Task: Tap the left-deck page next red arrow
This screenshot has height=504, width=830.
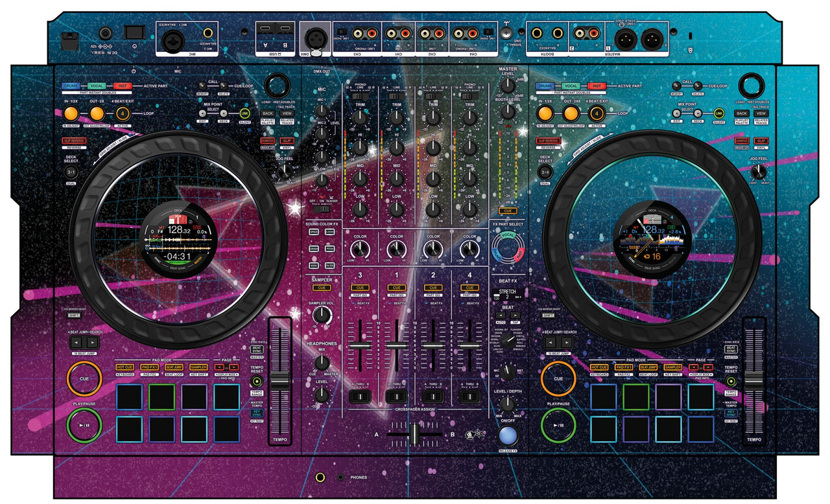Action: point(234,367)
